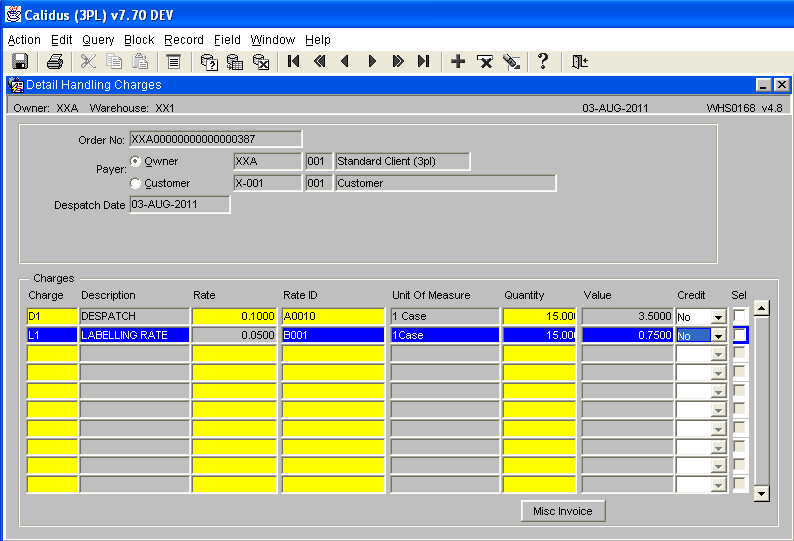Open the Action menu
Screen dimensions: 794x541
pyautogui.click(x=24, y=40)
